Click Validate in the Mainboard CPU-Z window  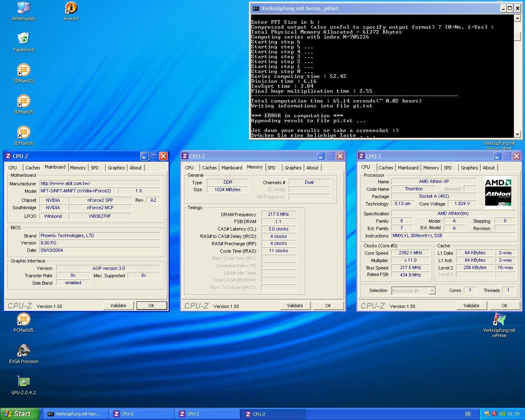118,306
